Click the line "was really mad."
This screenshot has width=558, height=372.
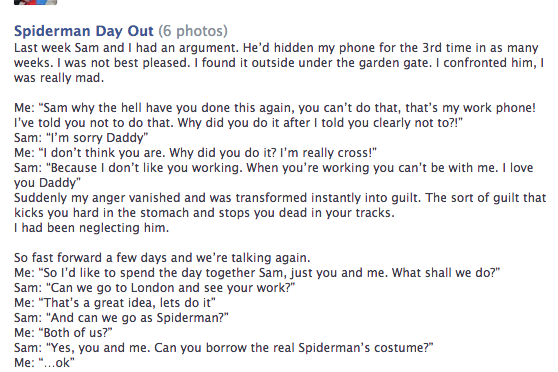(x=59, y=78)
